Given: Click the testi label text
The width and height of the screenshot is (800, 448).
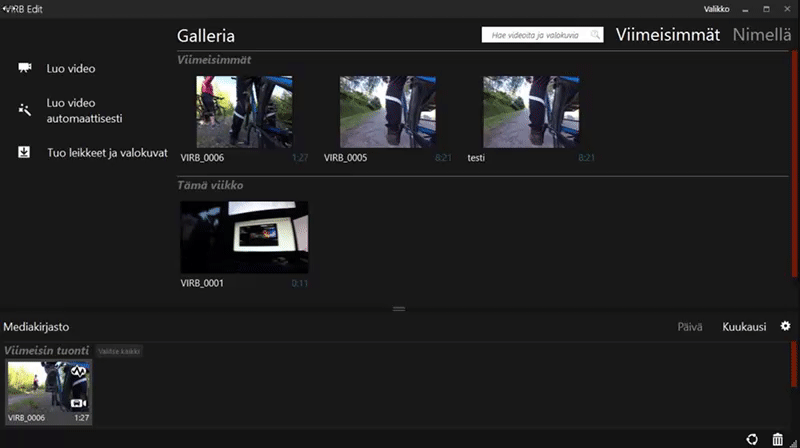Looking at the screenshot, I should [x=476, y=158].
